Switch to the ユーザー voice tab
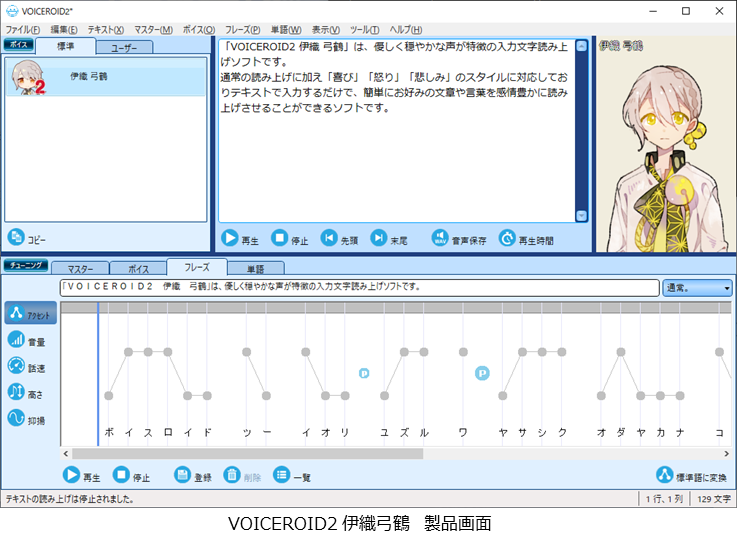 pyautogui.click(x=125, y=47)
